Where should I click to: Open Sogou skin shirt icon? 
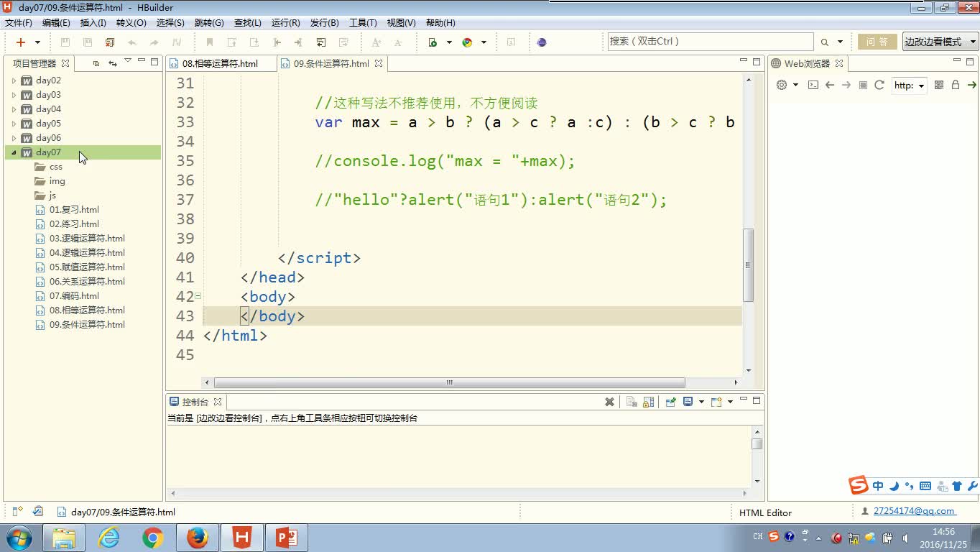click(957, 486)
